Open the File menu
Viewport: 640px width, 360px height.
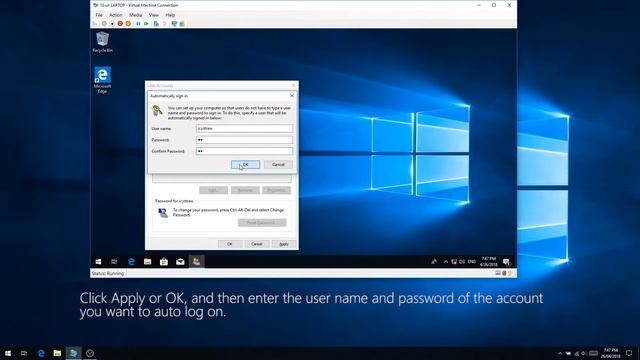click(99, 15)
